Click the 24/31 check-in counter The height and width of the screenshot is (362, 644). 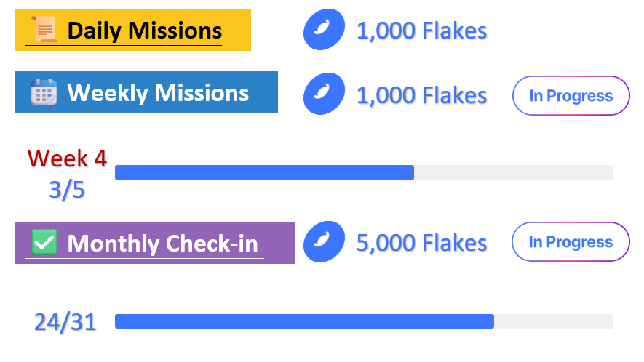coord(65,322)
